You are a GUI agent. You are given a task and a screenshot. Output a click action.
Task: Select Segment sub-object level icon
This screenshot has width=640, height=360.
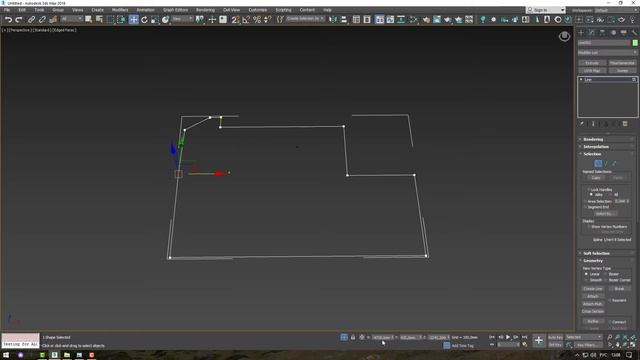point(606,163)
